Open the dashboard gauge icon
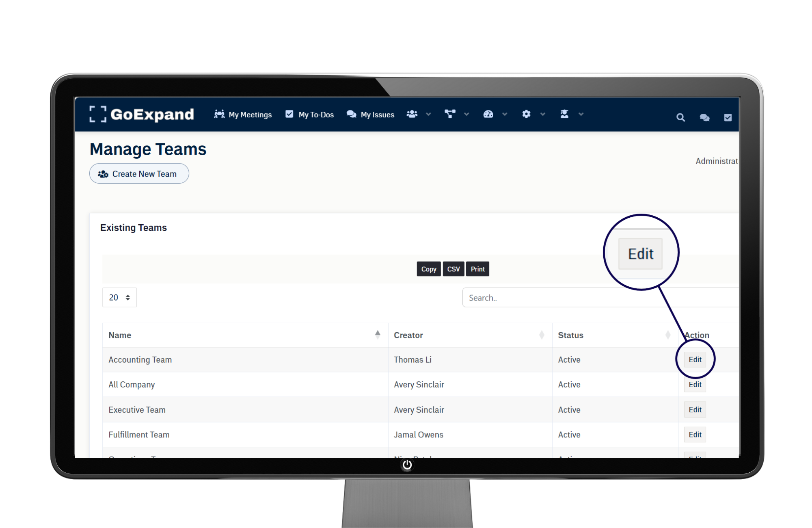Viewport: 812px width, 528px height. [488, 114]
